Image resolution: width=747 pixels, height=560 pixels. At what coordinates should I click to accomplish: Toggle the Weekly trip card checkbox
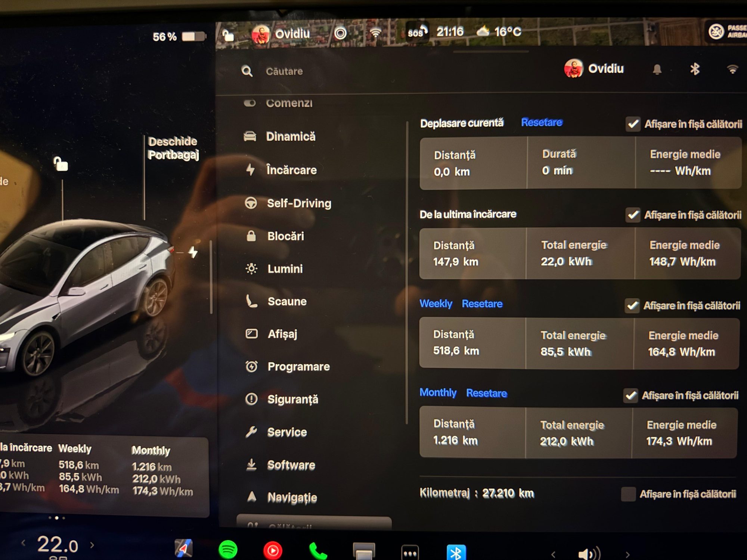point(632,306)
